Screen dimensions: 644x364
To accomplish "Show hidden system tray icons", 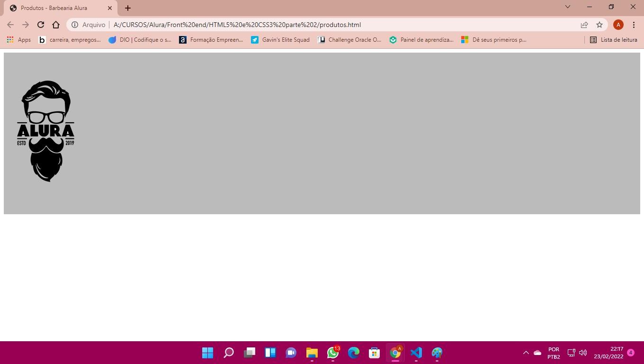I will pyautogui.click(x=526, y=353).
